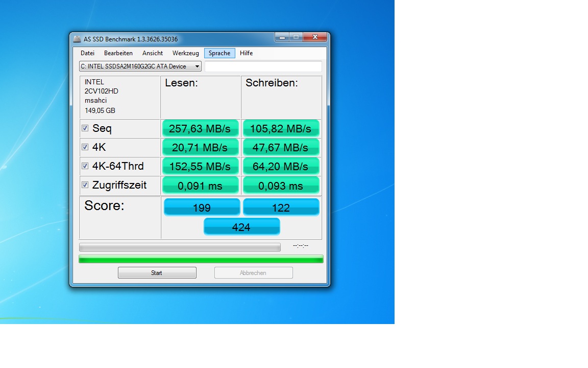588x368 pixels.
Task: Click the empty text field beside drive selector
Action: click(x=263, y=66)
